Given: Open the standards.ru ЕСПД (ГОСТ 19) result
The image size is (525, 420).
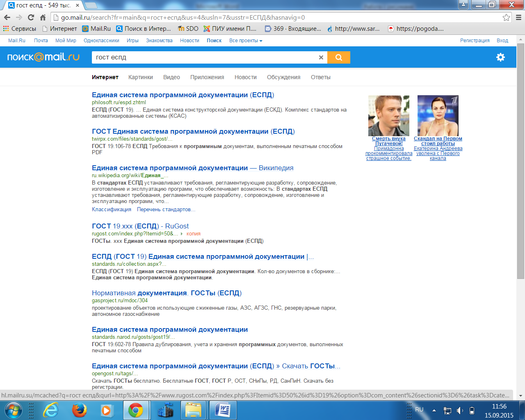Looking at the screenshot, I should [x=203, y=256].
